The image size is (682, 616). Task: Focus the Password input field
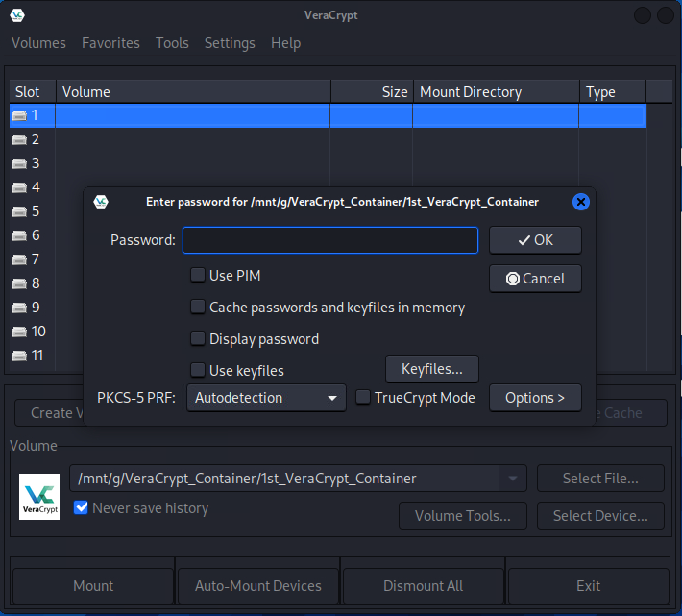(x=330, y=240)
